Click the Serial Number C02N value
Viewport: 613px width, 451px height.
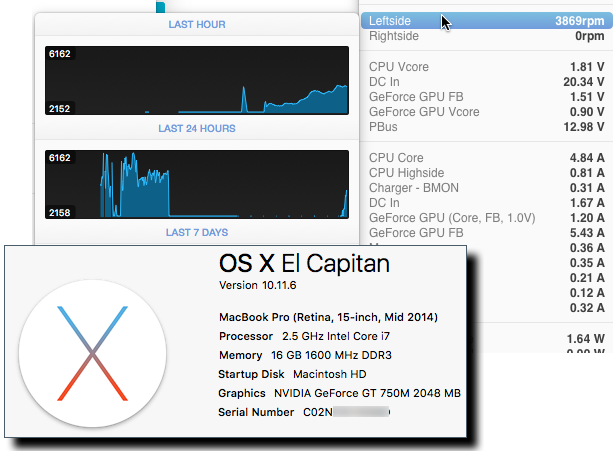346,412
